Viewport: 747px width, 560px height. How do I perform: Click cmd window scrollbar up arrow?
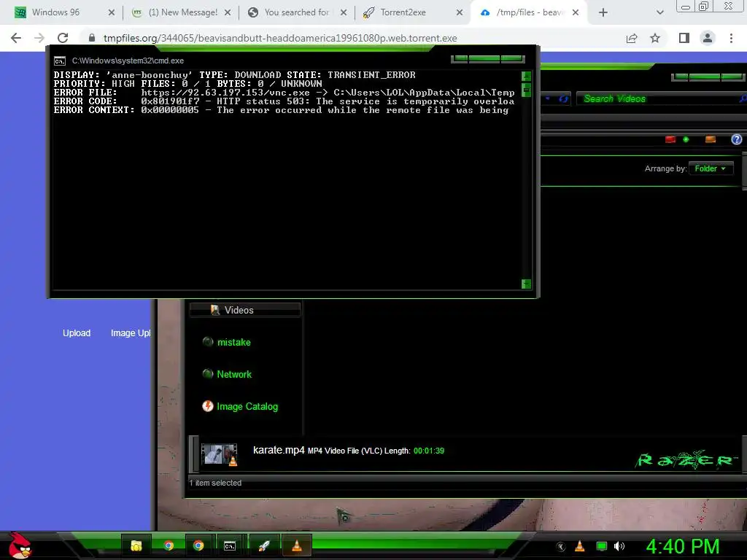coord(526,76)
